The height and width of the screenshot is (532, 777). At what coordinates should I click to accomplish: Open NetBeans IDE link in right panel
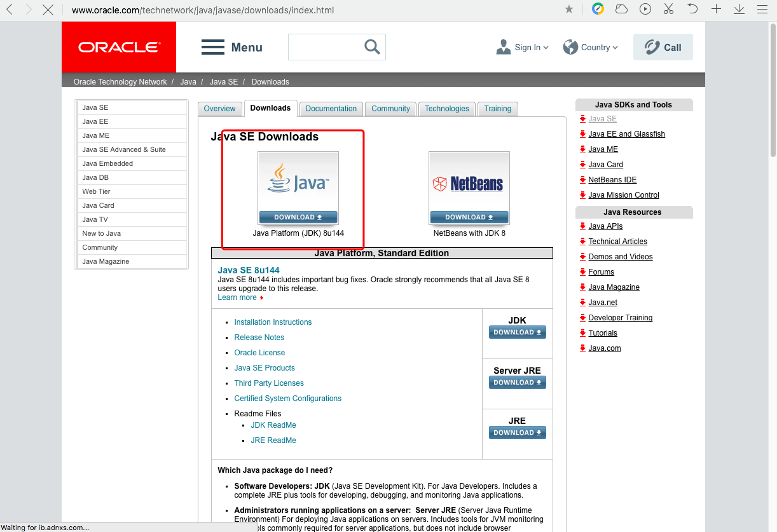(x=612, y=180)
